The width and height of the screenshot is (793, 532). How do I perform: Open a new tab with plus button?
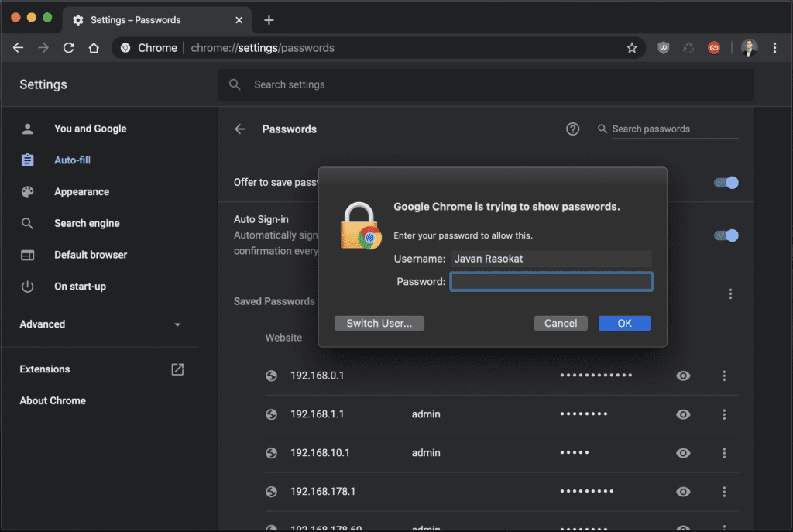coord(269,20)
